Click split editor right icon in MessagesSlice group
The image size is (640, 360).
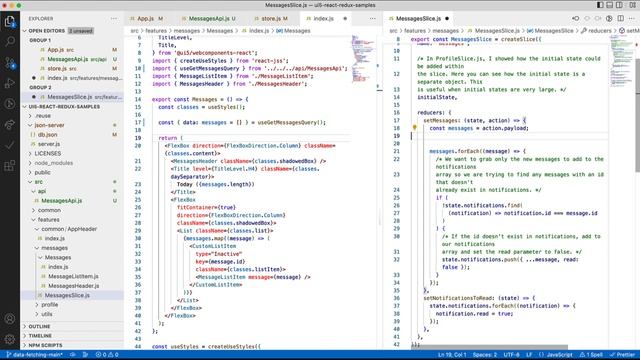point(620,18)
